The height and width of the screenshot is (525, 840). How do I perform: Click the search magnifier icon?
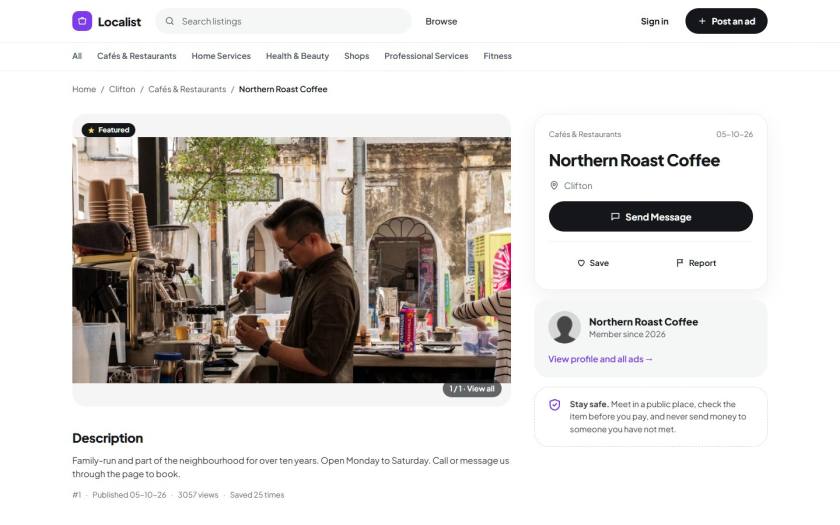point(169,21)
